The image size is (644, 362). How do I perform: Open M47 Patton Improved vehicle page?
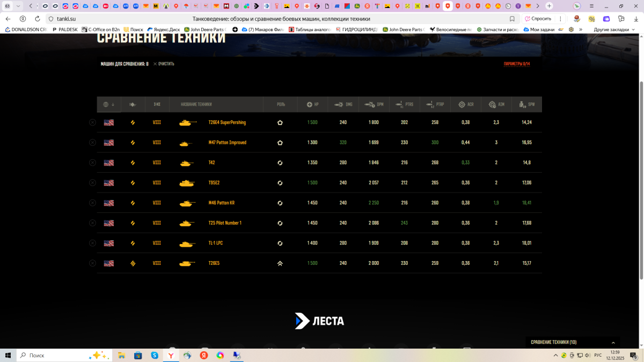point(228,143)
